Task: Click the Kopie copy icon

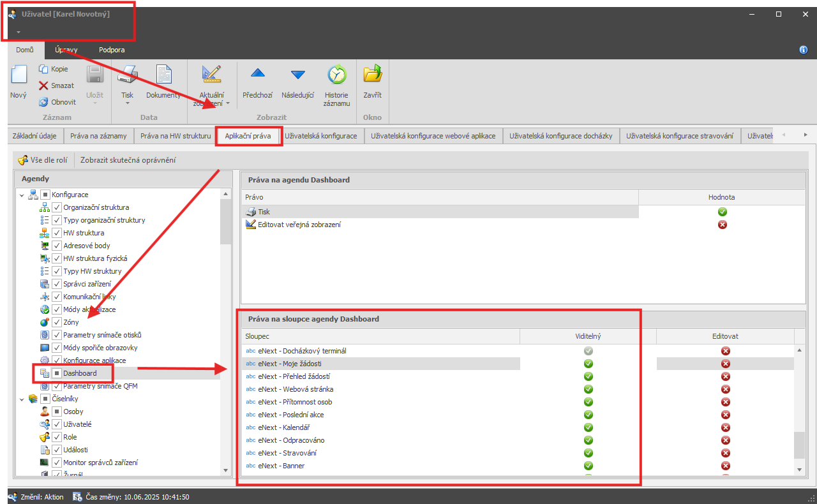Action: (x=43, y=69)
